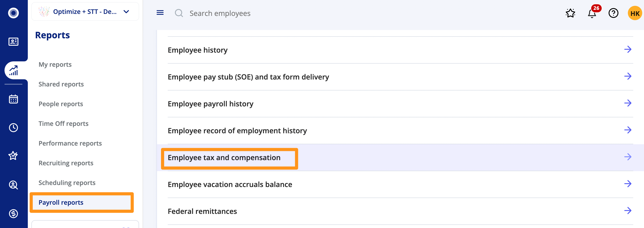This screenshot has width=644, height=228.
Task: Click the search magnifier icon
Action: coord(179,13)
